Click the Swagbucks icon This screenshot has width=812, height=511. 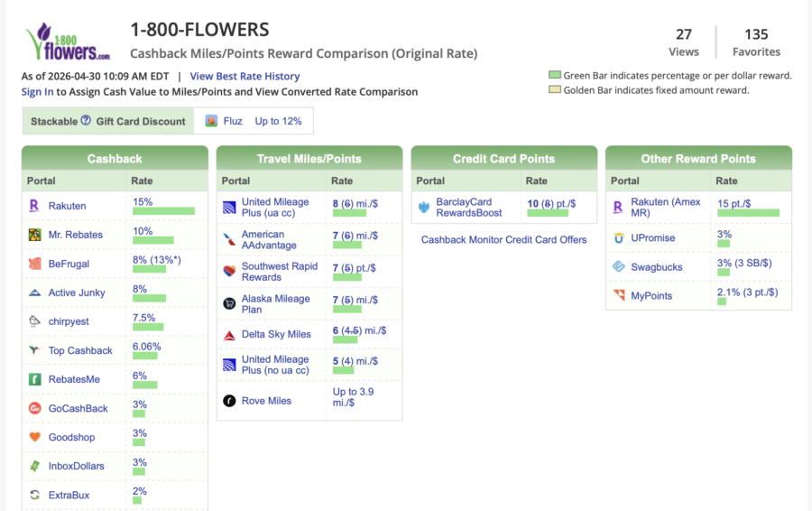618,267
